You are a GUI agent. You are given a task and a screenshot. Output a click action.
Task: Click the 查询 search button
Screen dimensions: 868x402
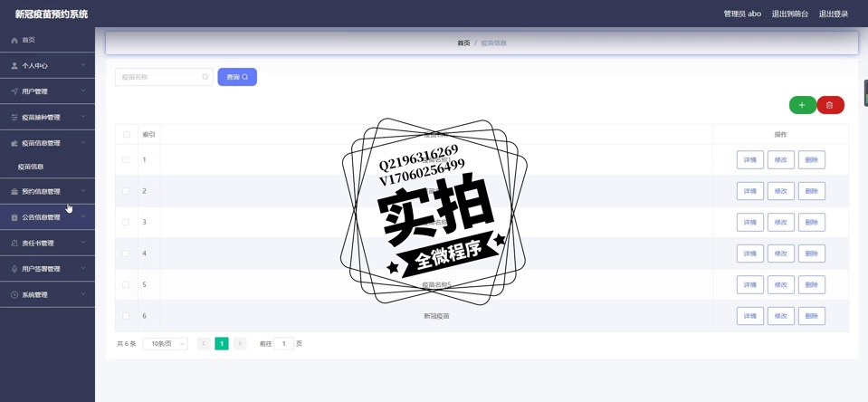coord(237,77)
